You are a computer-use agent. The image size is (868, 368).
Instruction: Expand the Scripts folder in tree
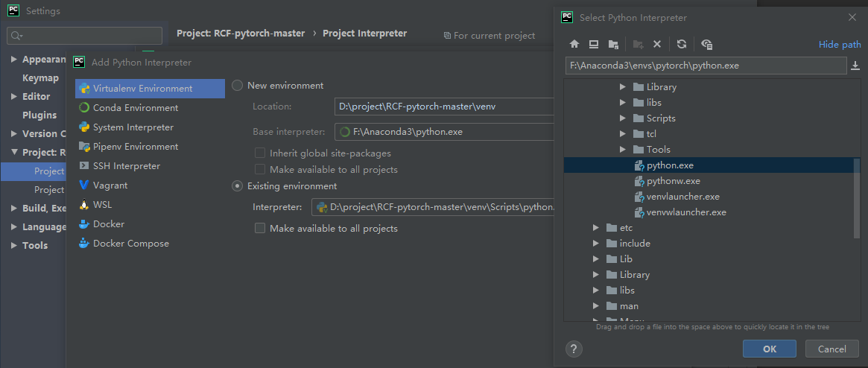623,118
